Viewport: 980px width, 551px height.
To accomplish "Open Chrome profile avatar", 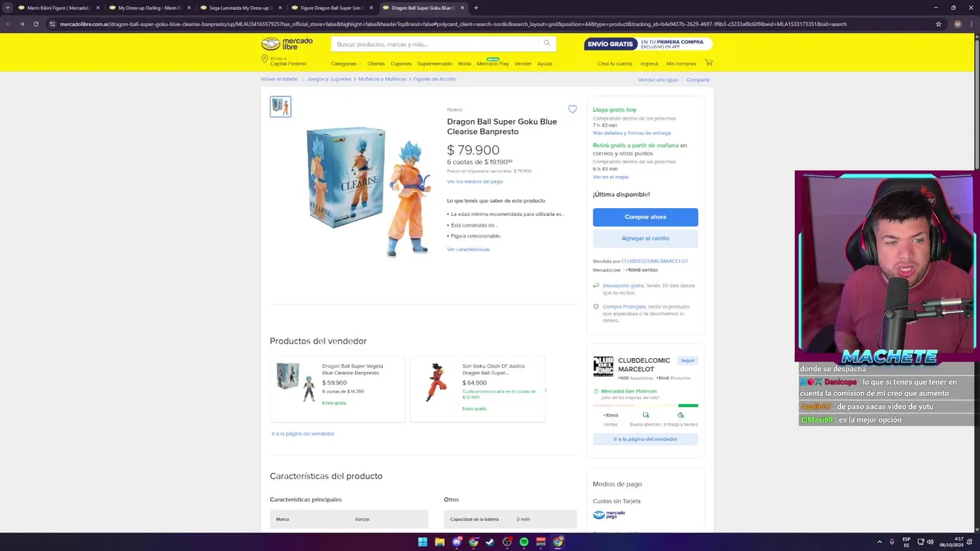I will coord(957,24).
